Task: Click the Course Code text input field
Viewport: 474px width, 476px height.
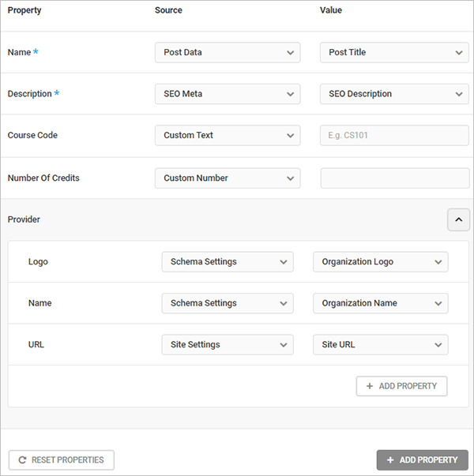Action: point(394,136)
